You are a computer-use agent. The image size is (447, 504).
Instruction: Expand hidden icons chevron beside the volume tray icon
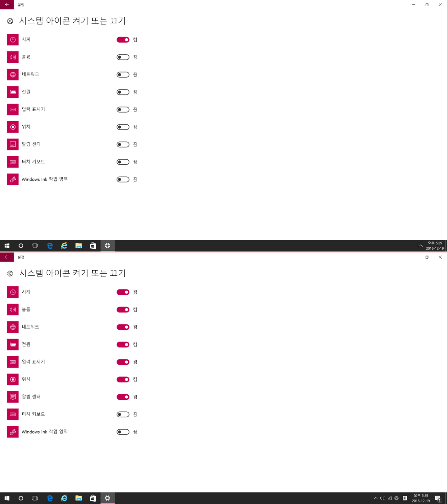click(x=376, y=498)
